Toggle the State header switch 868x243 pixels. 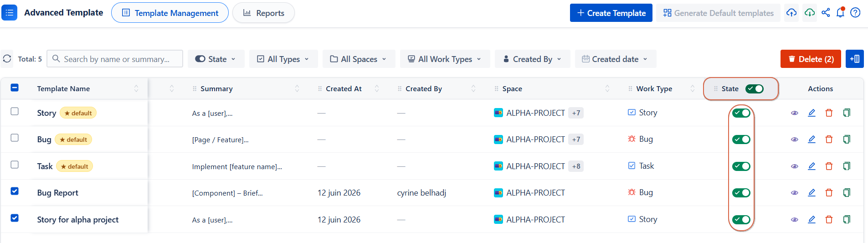click(x=755, y=89)
